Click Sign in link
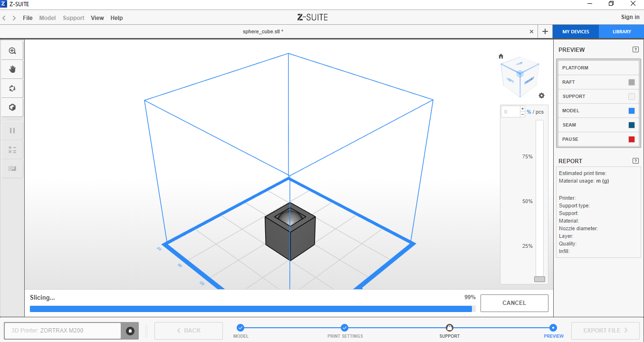 pyautogui.click(x=630, y=17)
